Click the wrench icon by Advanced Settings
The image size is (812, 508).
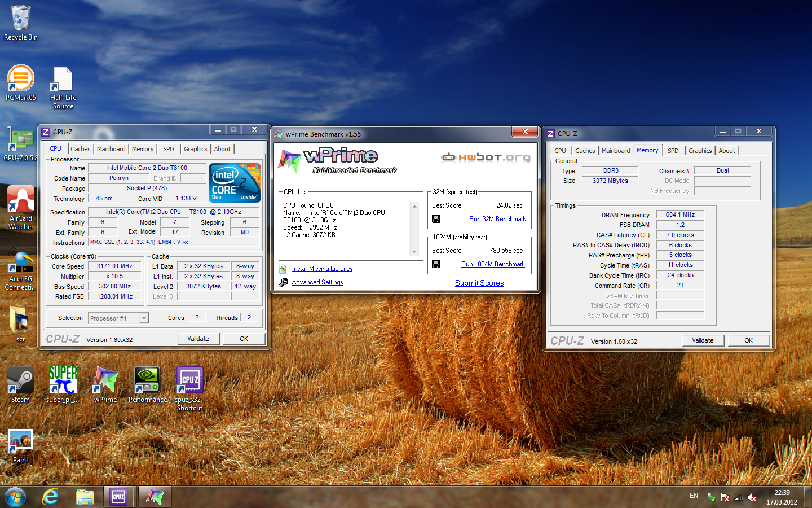(x=283, y=282)
